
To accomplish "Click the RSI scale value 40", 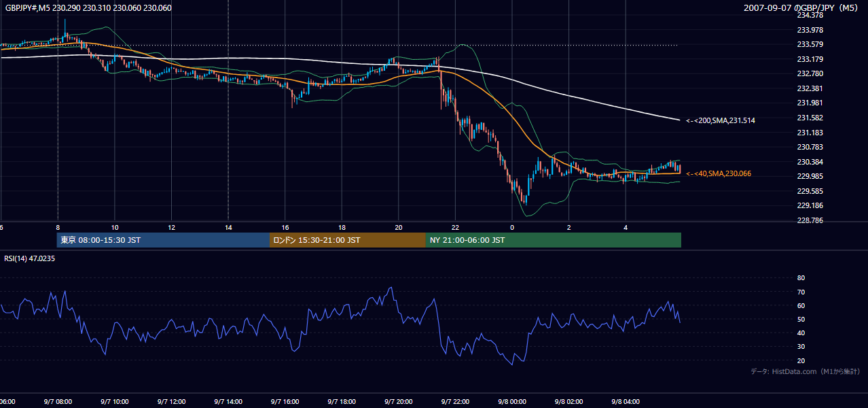I will [801, 333].
